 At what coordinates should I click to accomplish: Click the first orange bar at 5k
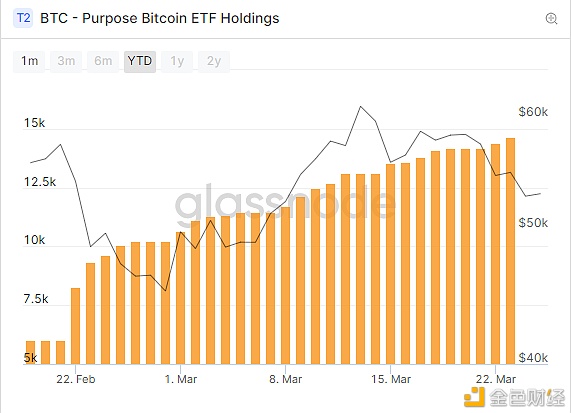pos(31,353)
